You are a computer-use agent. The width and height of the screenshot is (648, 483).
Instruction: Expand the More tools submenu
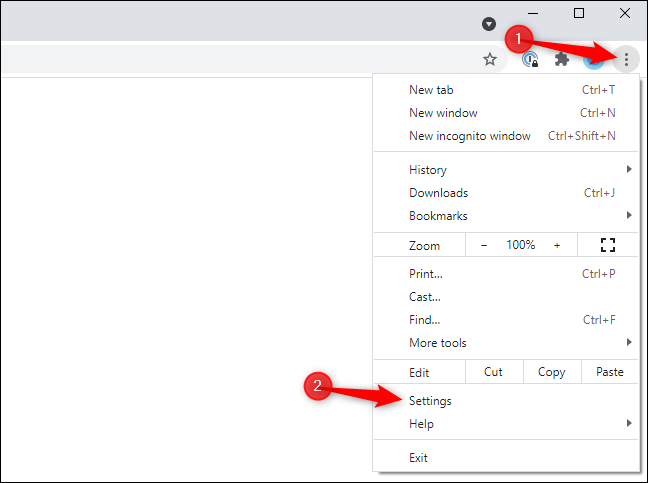pyautogui.click(x=506, y=343)
